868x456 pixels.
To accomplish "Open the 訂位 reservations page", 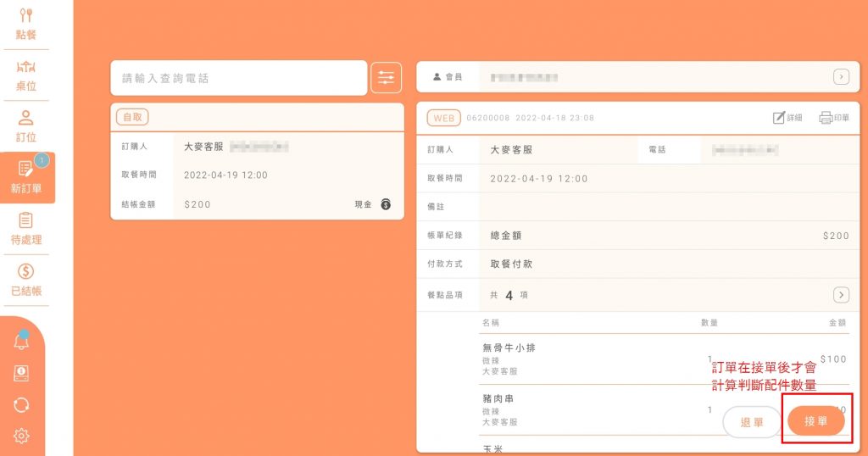I will click(x=25, y=125).
